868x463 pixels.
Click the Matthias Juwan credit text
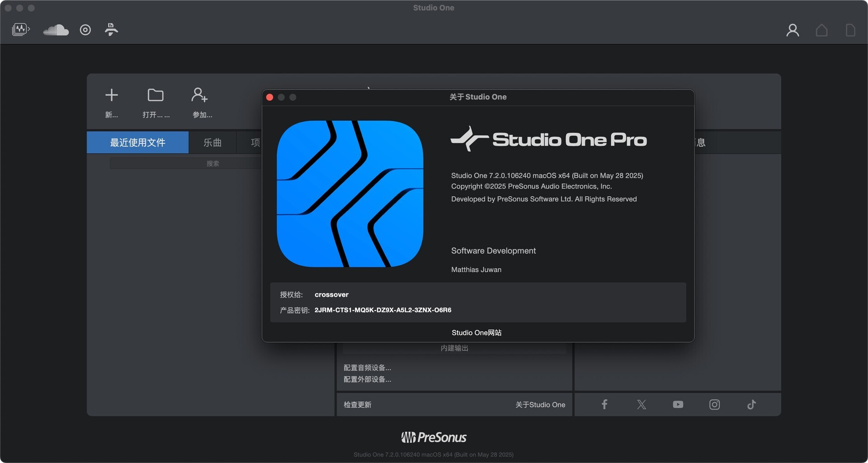tap(476, 269)
